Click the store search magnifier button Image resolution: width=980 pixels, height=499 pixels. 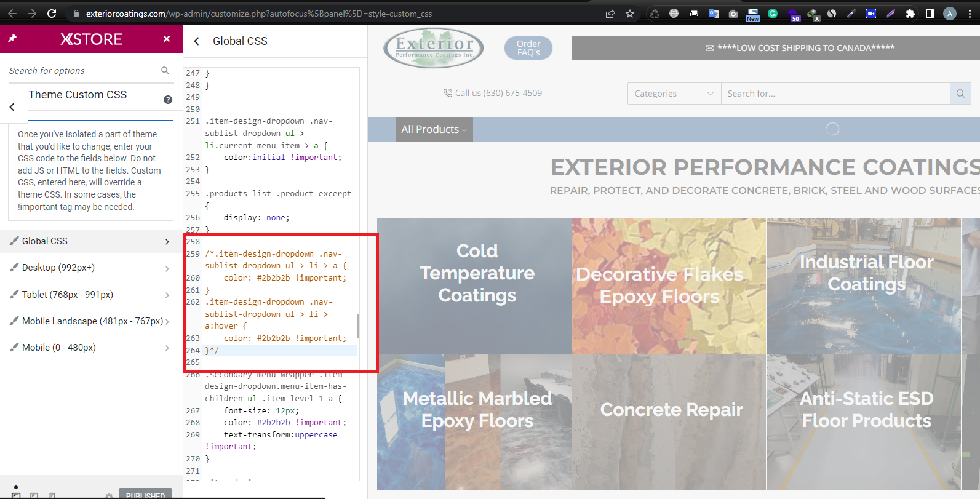960,94
